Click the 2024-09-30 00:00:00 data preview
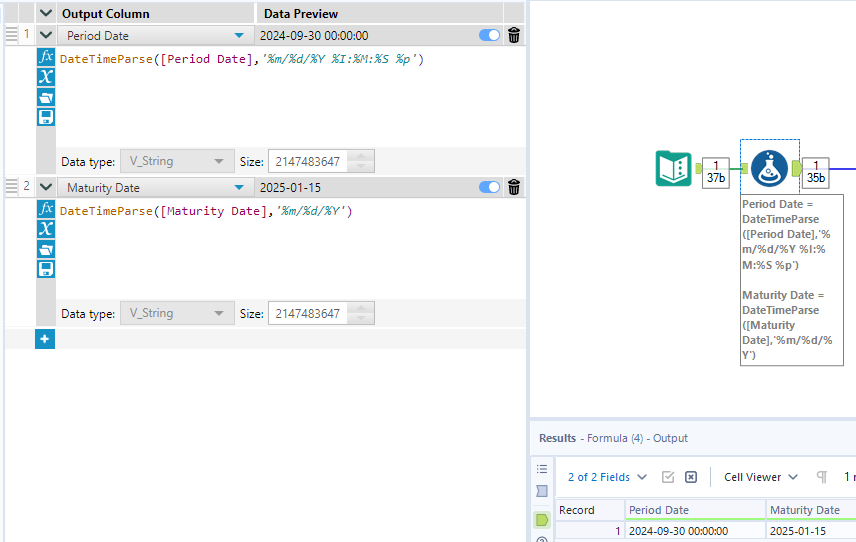 314,35
